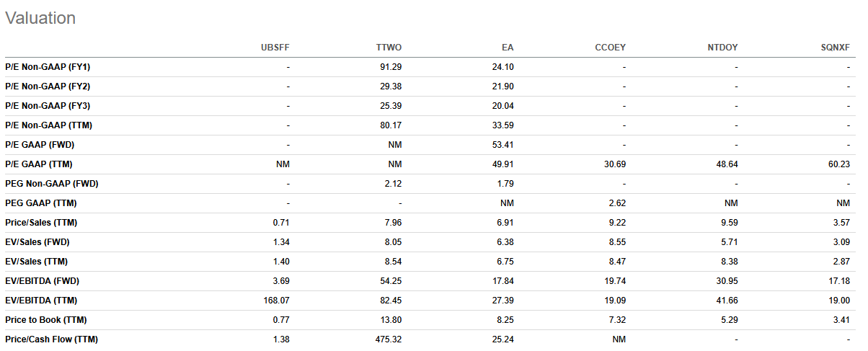Select the EA ticker column header

click(508, 48)
